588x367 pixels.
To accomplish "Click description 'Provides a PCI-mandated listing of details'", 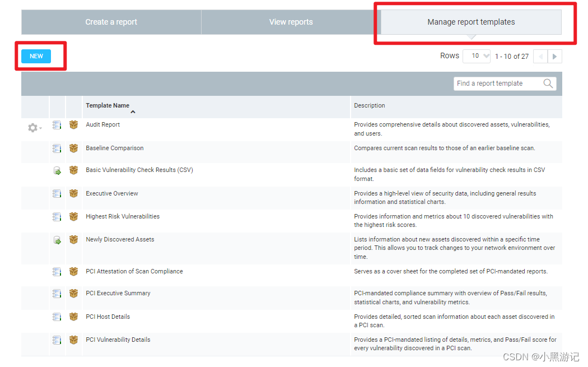I will (x=455, y=343).
